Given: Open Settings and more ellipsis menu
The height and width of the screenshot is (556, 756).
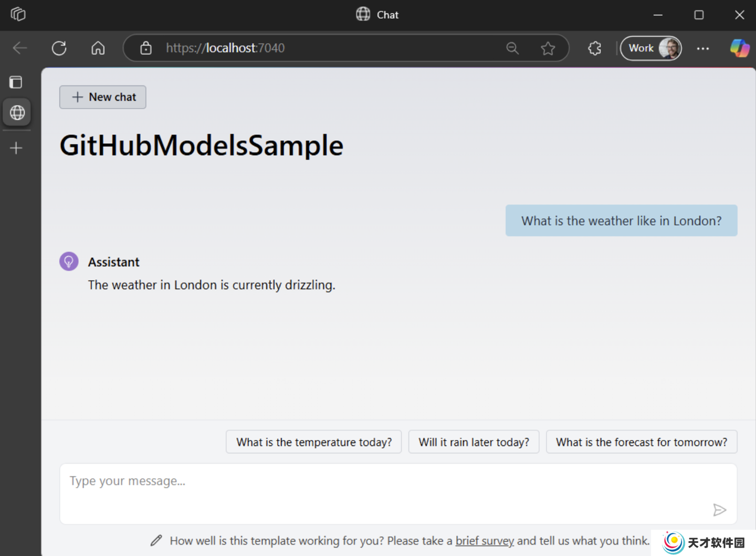Looking at the screenshot, I should (703, 48).
